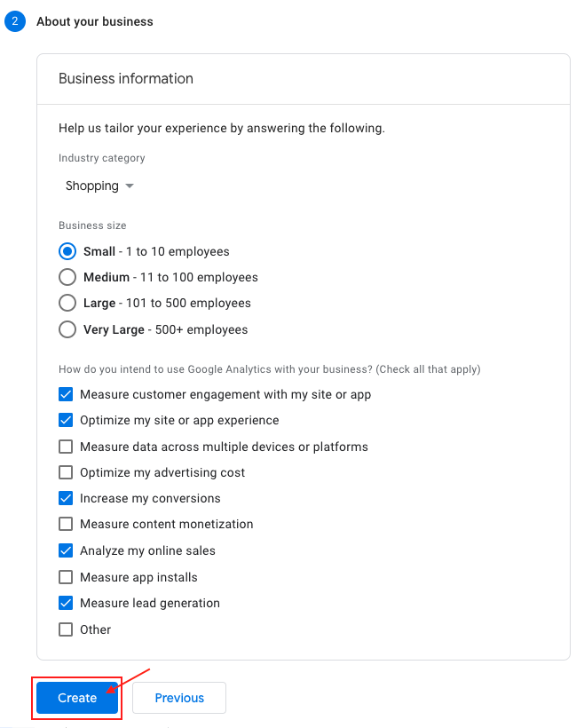This screenshot has width=584, height=728.
Task: Uncheck Measure customer engagement checkbox
Action: click(x=66, y=394)
